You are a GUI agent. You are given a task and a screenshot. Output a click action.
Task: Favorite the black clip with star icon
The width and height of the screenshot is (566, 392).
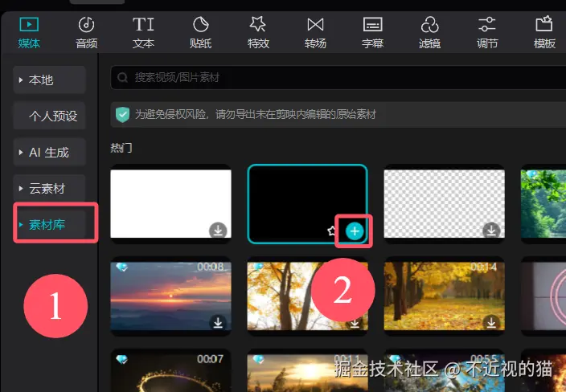coord(333,231)
